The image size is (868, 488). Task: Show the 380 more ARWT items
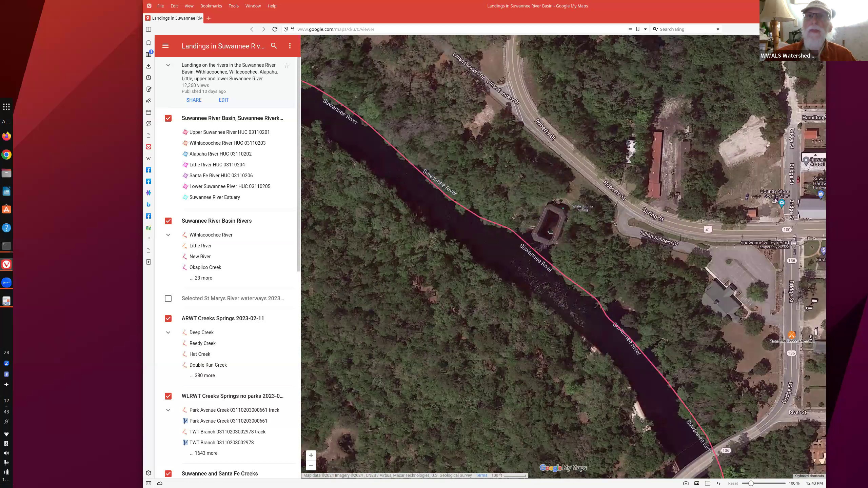tap(202, 375)
